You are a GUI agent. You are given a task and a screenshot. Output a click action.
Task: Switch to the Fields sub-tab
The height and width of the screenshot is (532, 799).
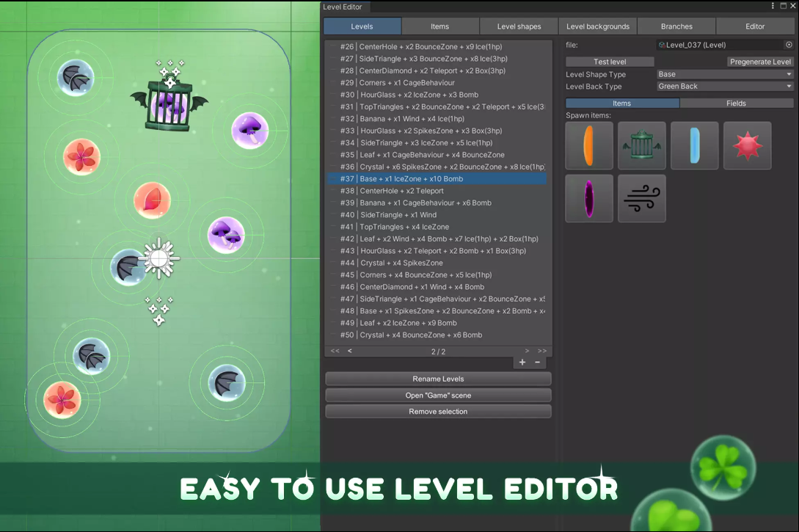coord(736,103)
